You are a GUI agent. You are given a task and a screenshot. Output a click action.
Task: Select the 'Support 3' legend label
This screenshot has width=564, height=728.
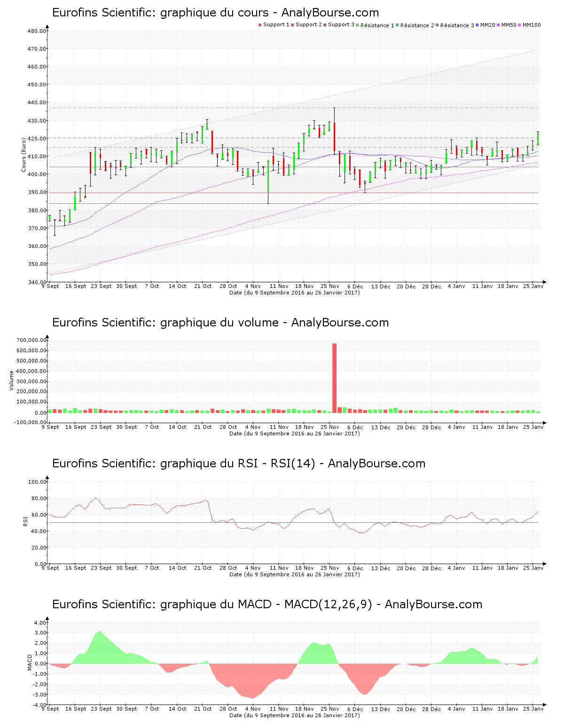coord(341,24)
